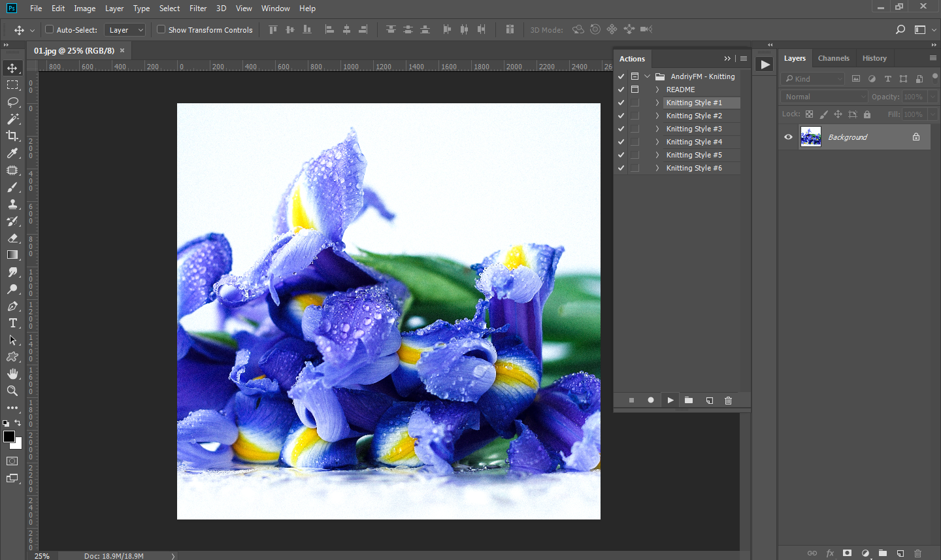This screenshot has width=941, height=560.
Task: Click the Background layer thumbnail
Action: coord(810,137)
